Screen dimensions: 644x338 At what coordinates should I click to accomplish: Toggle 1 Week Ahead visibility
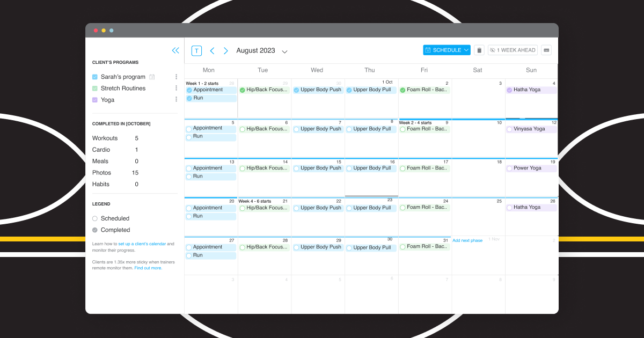point(513,50)
